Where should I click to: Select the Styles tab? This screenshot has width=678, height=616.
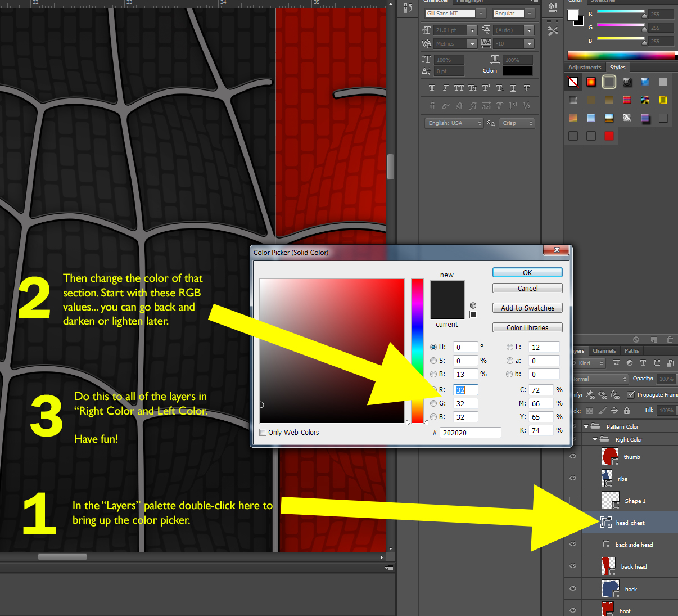pos(617,67)
